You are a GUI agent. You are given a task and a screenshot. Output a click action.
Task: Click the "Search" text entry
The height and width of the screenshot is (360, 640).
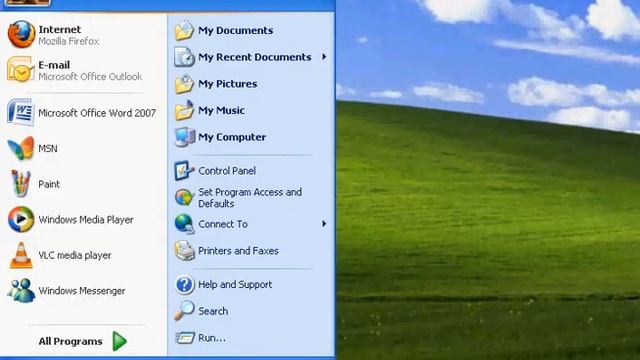coord(213,311)
